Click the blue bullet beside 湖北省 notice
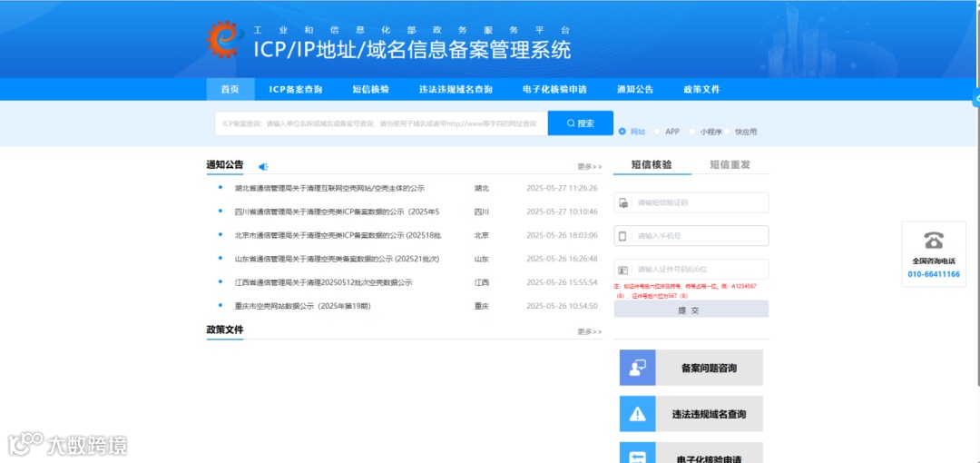Image resolution: width=980 pixels, height=463 pixels. (220, 187)
